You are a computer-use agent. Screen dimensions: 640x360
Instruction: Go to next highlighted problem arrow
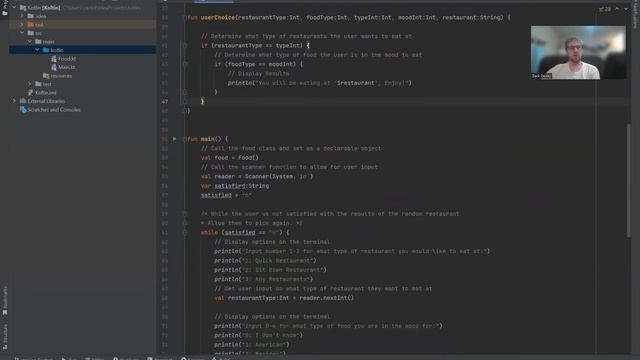[x=626, y=9]
